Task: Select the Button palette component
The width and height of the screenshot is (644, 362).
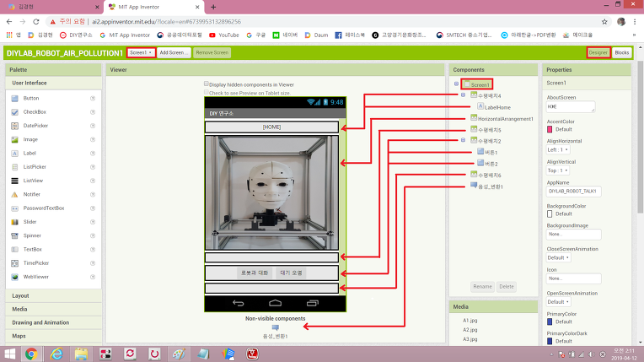Action: tap(30, 99)
